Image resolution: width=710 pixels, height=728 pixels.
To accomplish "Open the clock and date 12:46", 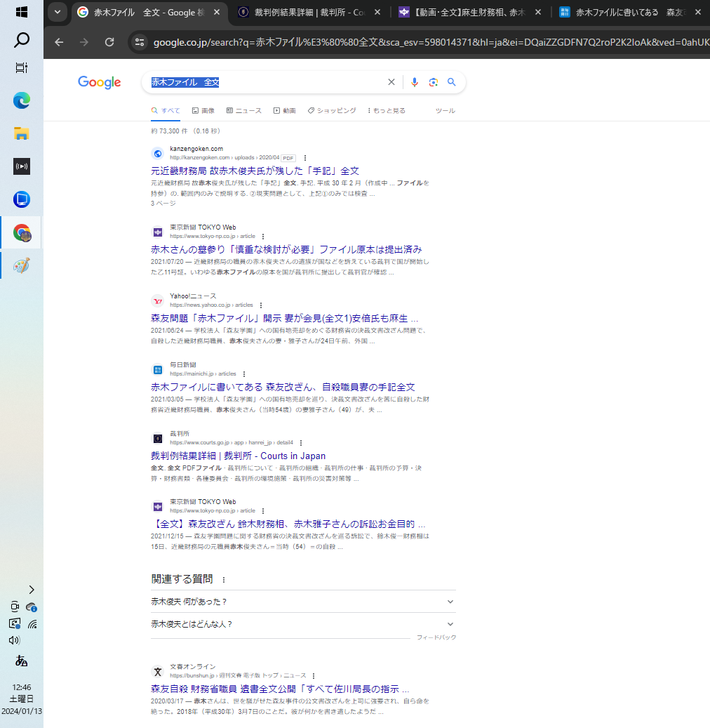I will tap(21, 699).
